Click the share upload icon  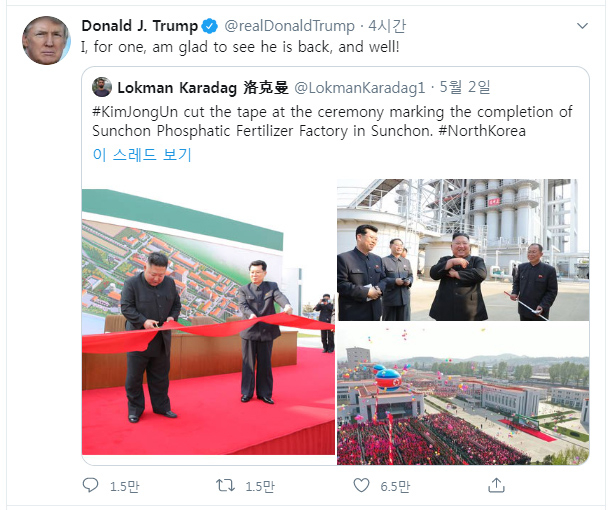(496, 485)
